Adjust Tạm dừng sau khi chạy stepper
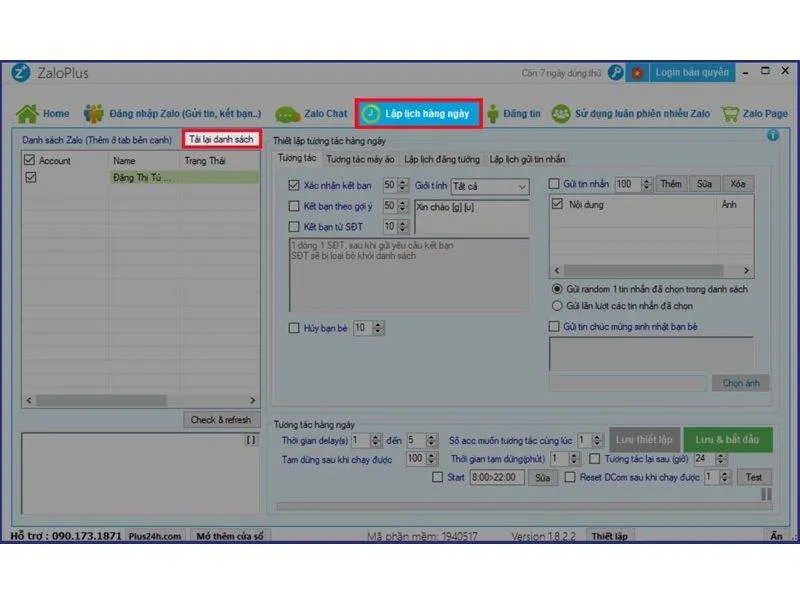The width and height of the screenshot is (800, 600). click(431, 459)
